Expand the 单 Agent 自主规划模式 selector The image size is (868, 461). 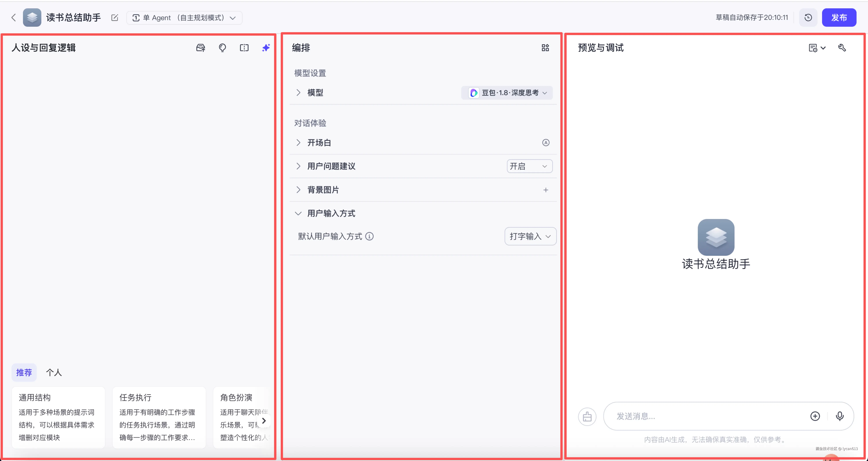pos(232,18)
